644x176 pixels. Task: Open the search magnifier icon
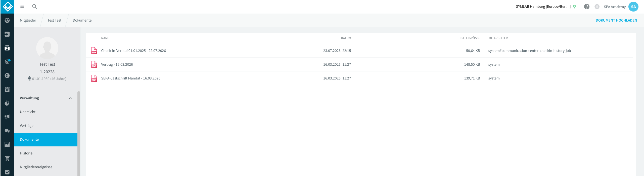[35, 7]
